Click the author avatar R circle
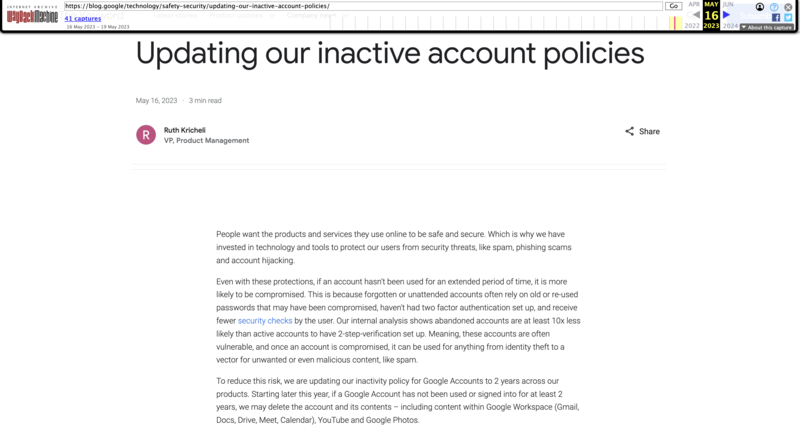Viewport: 800px width, 432px height. pos(146,135)
